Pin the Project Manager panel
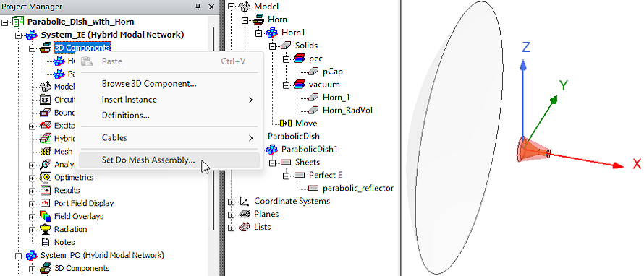The width and height of the screenshot is (644, 276). [x=198, y=7]
